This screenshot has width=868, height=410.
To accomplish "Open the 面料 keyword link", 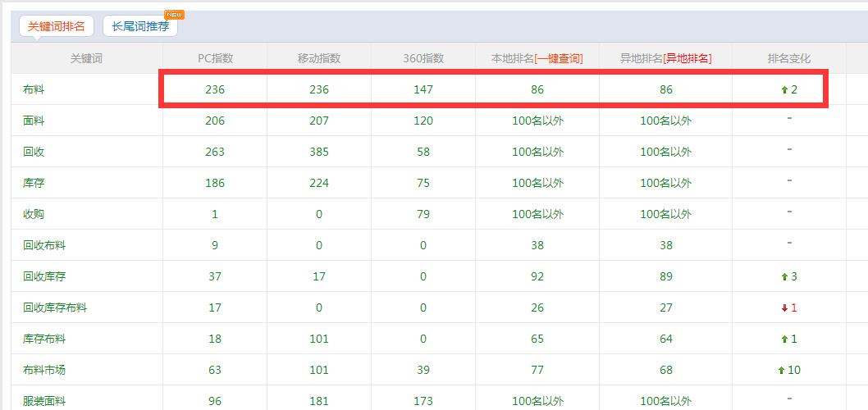I will pos(34,121).
